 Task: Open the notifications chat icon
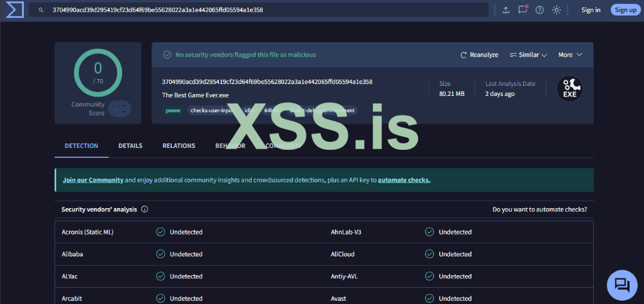523,9
